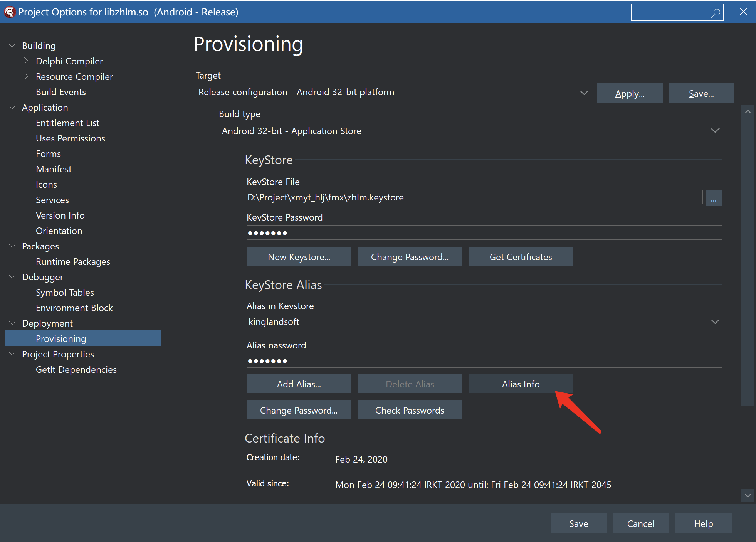Select Symbol Tables under Debugger
The image size is (756, 542).
[x=65, y=293]
